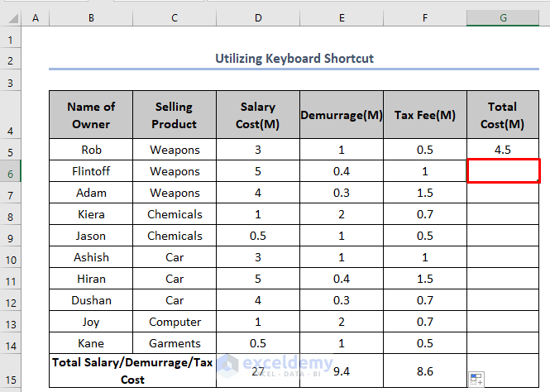Open the Auto Fill Options icon
Image resolution: width=550 pixels, height=392 pixels.
point(476,380)
